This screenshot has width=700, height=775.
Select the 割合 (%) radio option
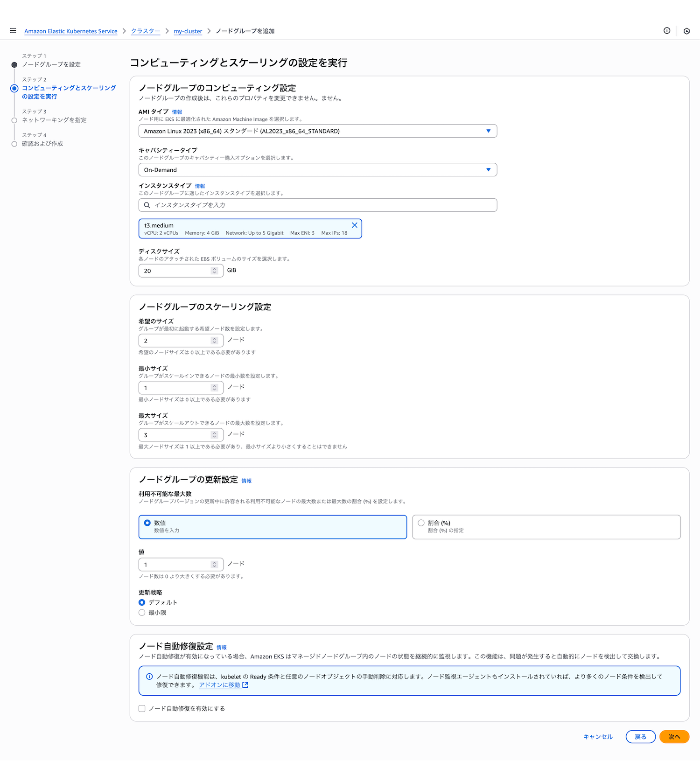(421, 523)
